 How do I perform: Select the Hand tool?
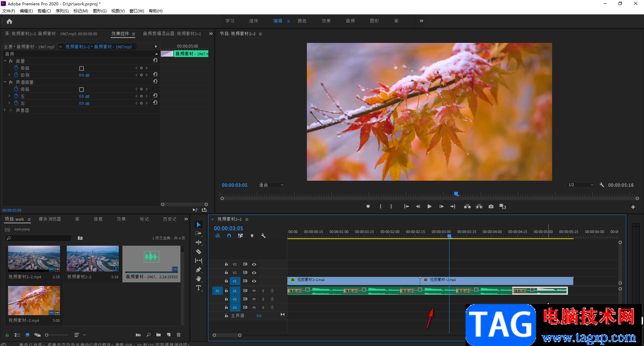pyautogui.click(x=199, y=279)
